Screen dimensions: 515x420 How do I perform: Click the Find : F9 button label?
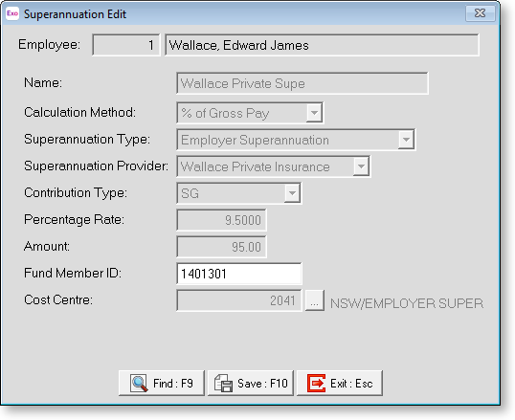point(173,384)
